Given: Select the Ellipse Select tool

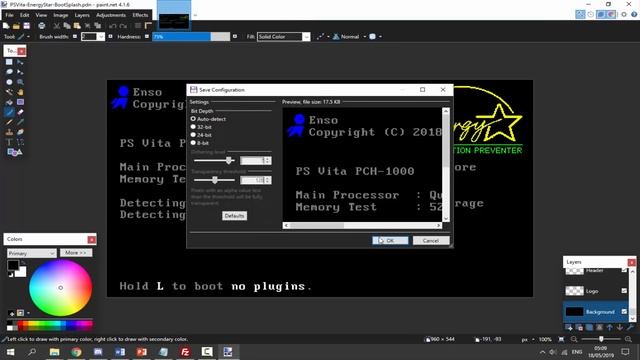Looking at the screenshot, I should click(x=9, y=82).
